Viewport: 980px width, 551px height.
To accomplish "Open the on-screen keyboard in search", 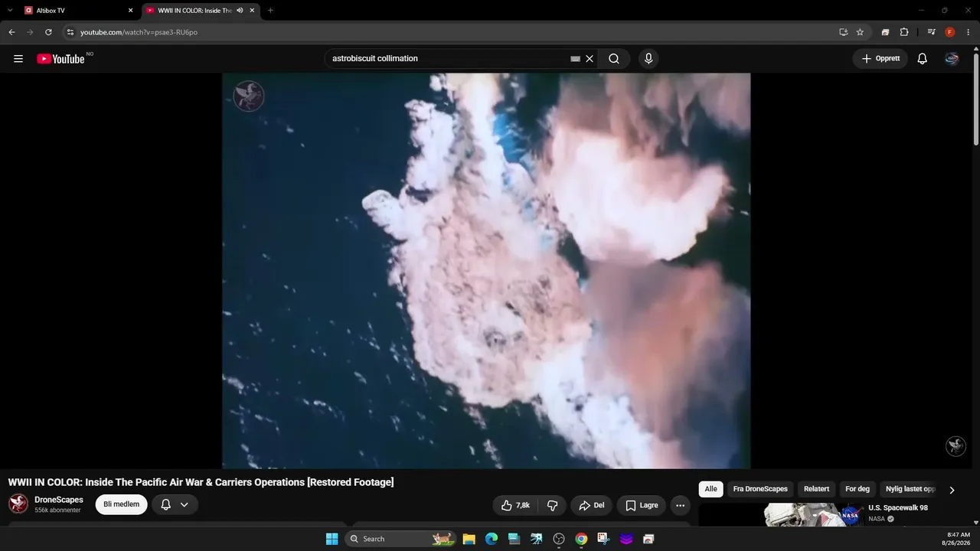I will pyautogui.click(x=575, y=59).
